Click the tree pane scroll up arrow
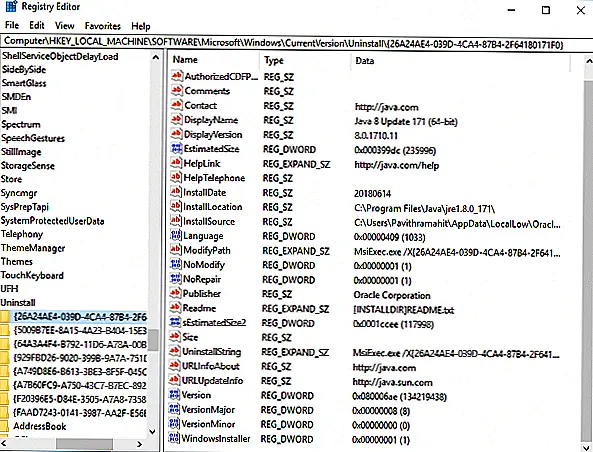 pos(155,57)
